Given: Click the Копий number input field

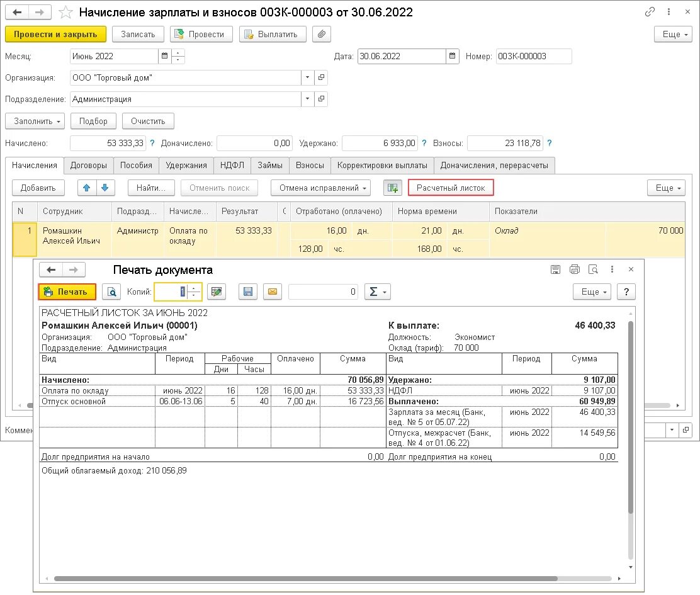Looking at the screenshot, I should (171, 292).
